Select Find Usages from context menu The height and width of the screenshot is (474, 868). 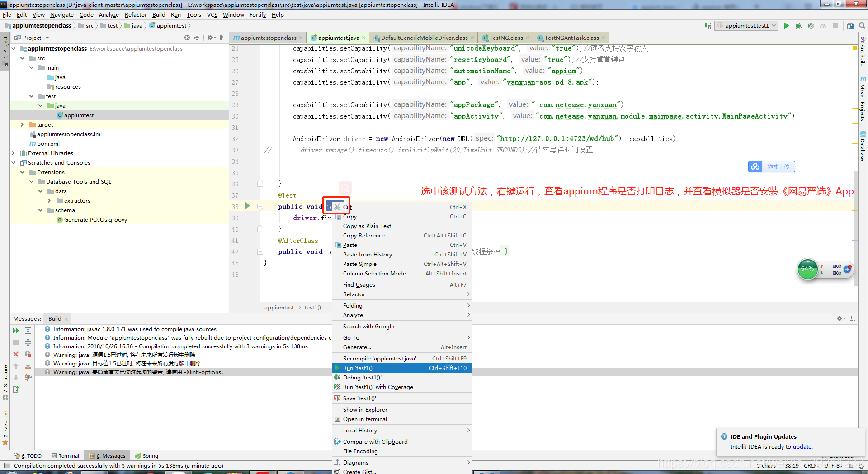[x=402, y=285]
